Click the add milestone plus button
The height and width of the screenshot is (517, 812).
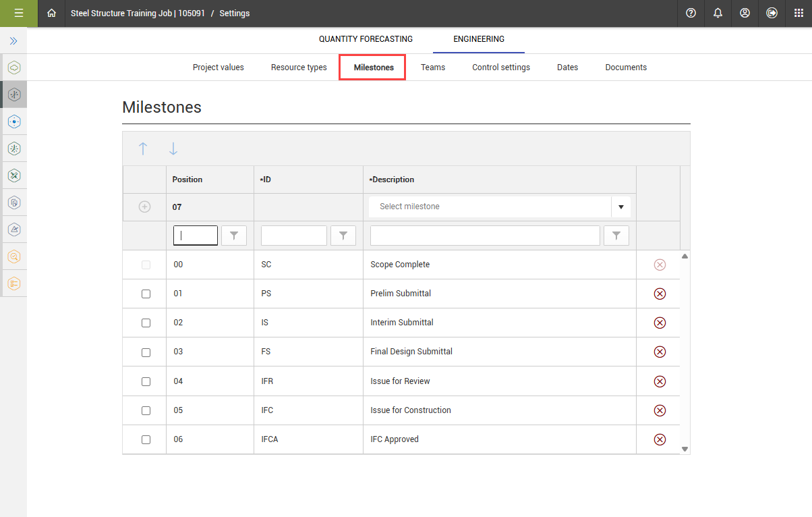coord(144,207)
